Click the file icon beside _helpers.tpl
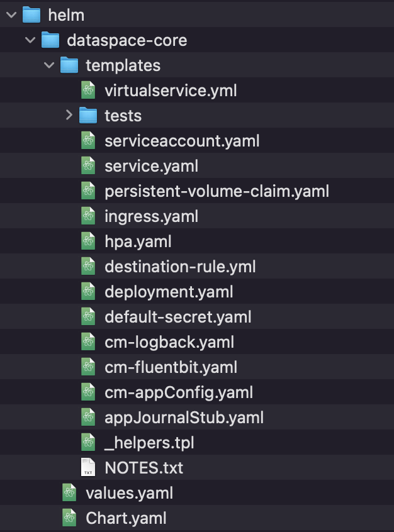Viewport: 394px width, 532px height. (x=88, y=443)
